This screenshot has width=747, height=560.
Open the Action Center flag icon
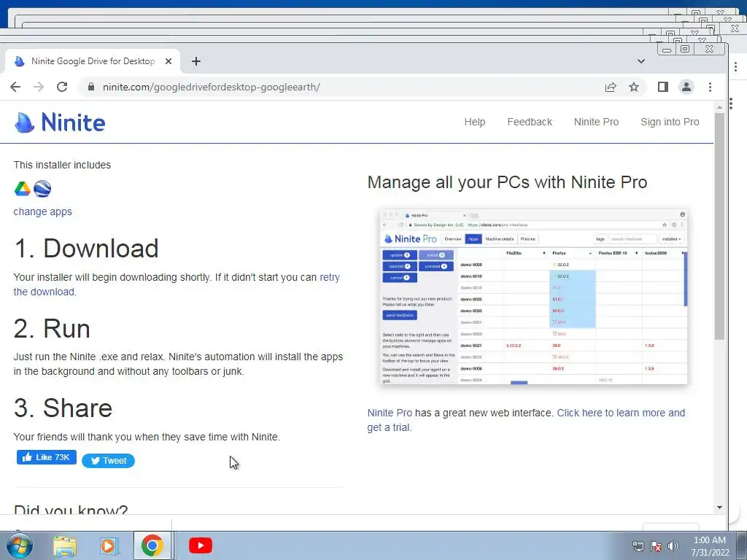click(656, 546)
